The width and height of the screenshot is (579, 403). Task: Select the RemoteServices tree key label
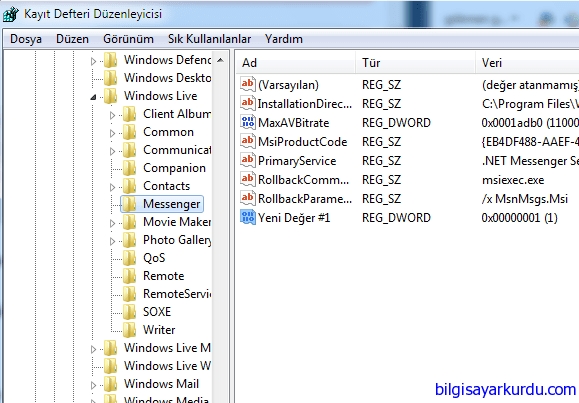point(177,294)
